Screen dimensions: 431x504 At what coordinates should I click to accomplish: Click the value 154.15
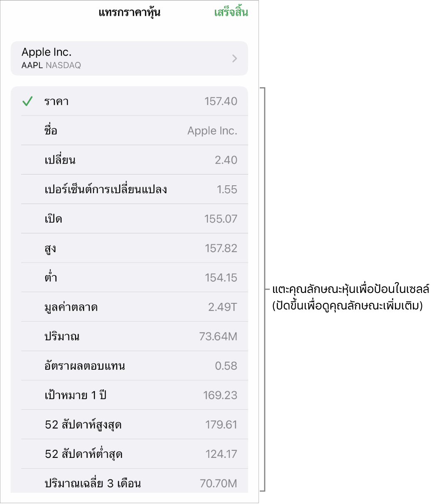coord(222,278)
